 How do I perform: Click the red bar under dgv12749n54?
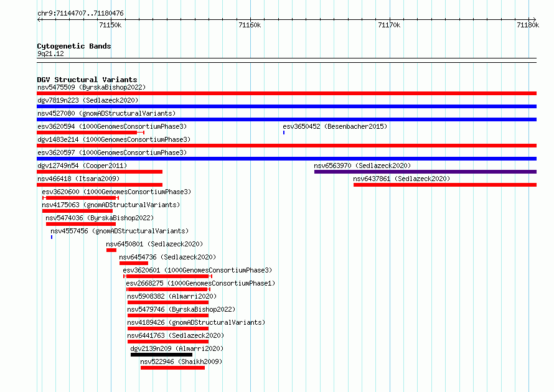(100, 172)
